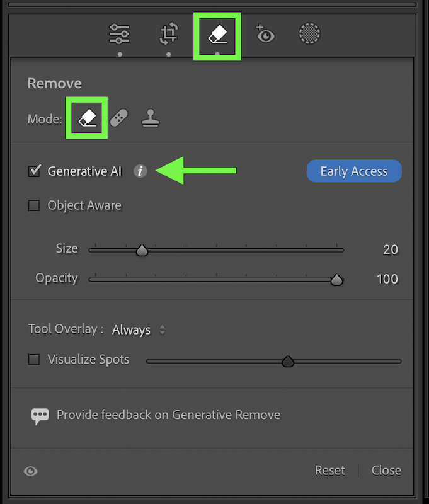Click the Tool Overlay up-down arrows

point(163,329)
